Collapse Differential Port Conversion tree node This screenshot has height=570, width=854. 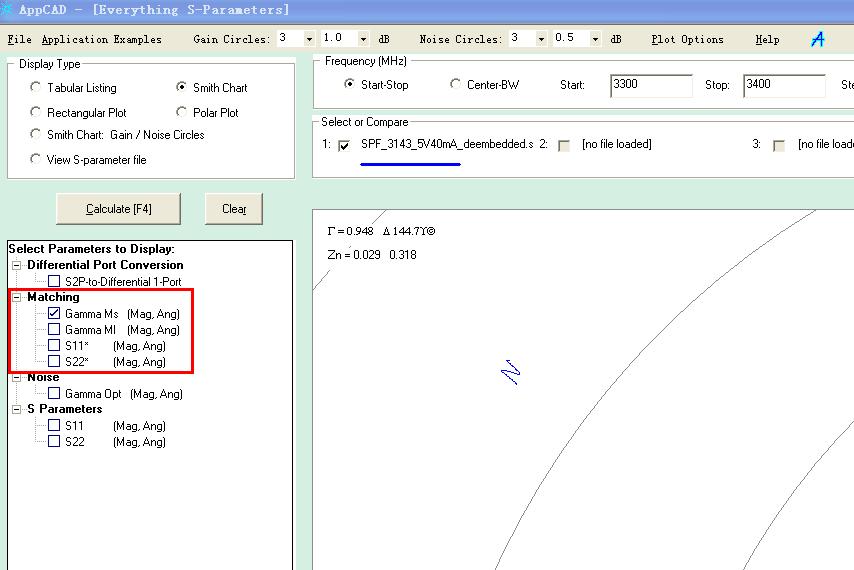pyautogui.click(x=17, y=265)
